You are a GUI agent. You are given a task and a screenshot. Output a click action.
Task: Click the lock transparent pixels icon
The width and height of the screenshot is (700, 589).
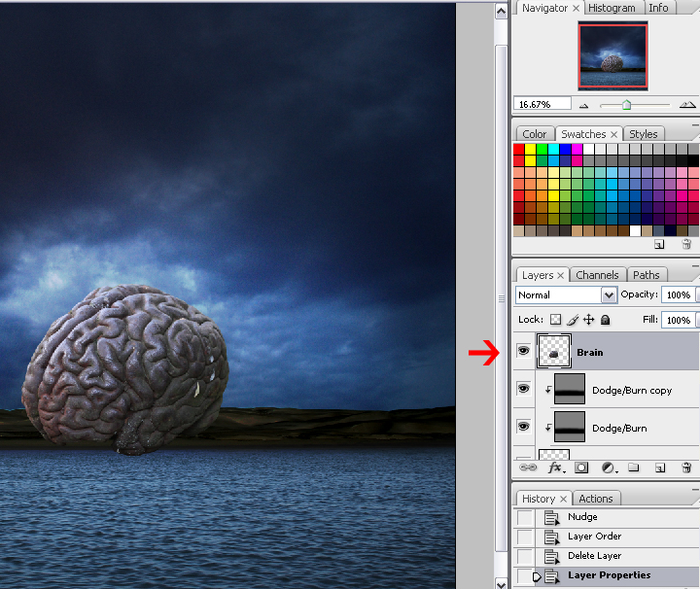555,320
